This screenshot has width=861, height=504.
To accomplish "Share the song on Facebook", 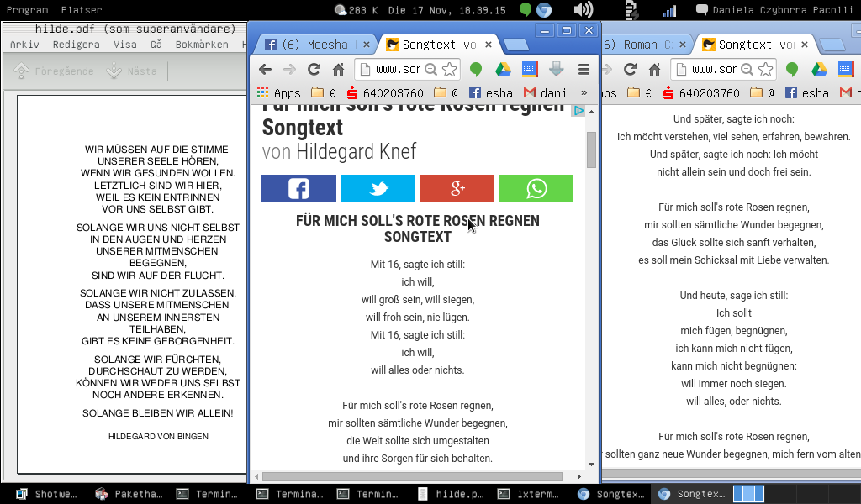I will [x=298, y=188].
